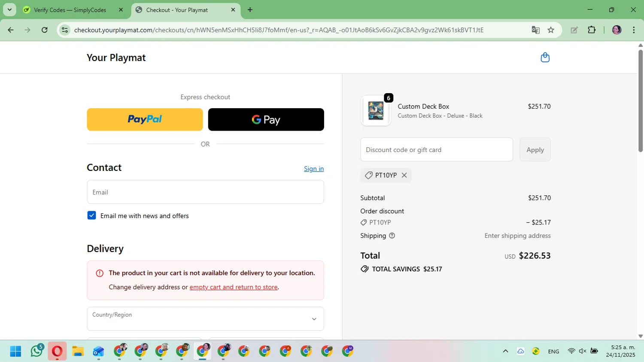Focus the Email input field
The width and height of the screenshot is (644, 362).
pyautogui.click(x=205, y=192)
